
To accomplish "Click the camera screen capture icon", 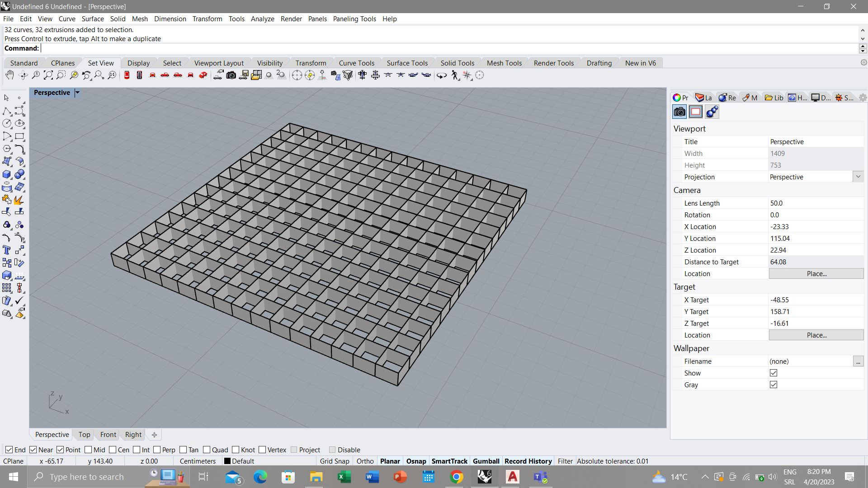I will [231, 75].
